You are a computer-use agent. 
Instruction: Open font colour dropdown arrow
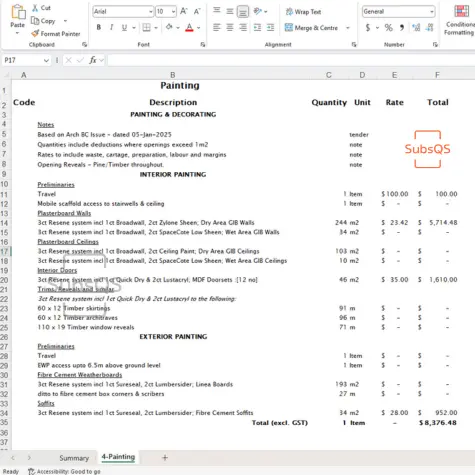pos(199,28)
